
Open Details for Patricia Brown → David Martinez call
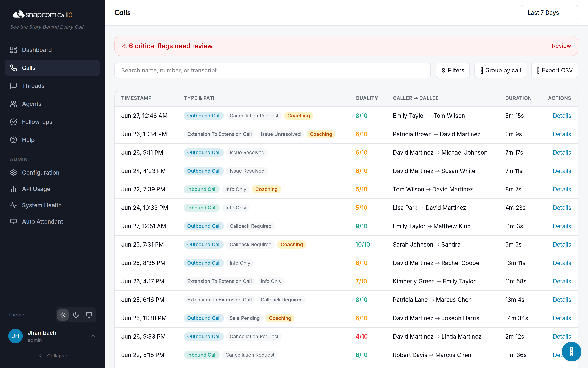pos(562,134)
